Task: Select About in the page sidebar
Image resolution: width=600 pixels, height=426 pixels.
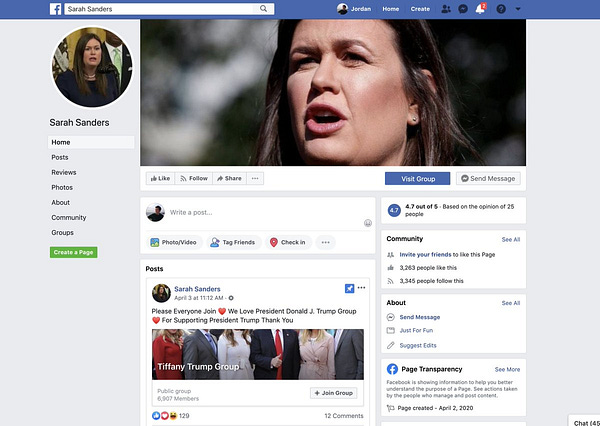Action: click(x=60, y=202)
